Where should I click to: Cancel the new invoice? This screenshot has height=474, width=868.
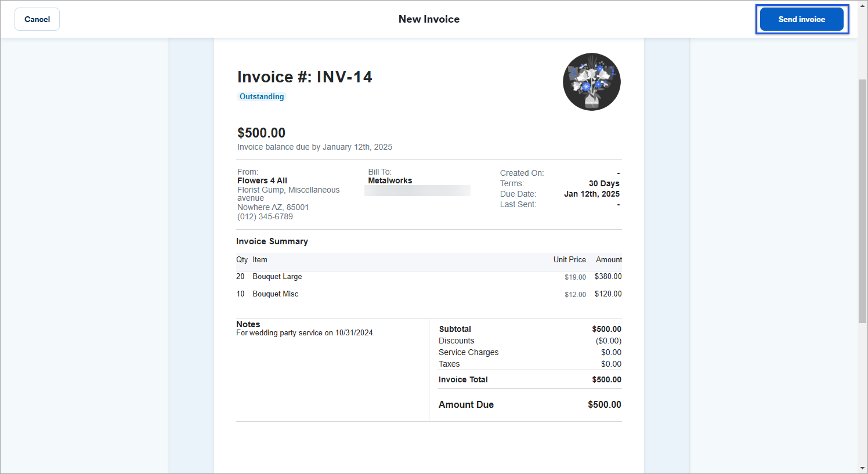tap(37, 19)
